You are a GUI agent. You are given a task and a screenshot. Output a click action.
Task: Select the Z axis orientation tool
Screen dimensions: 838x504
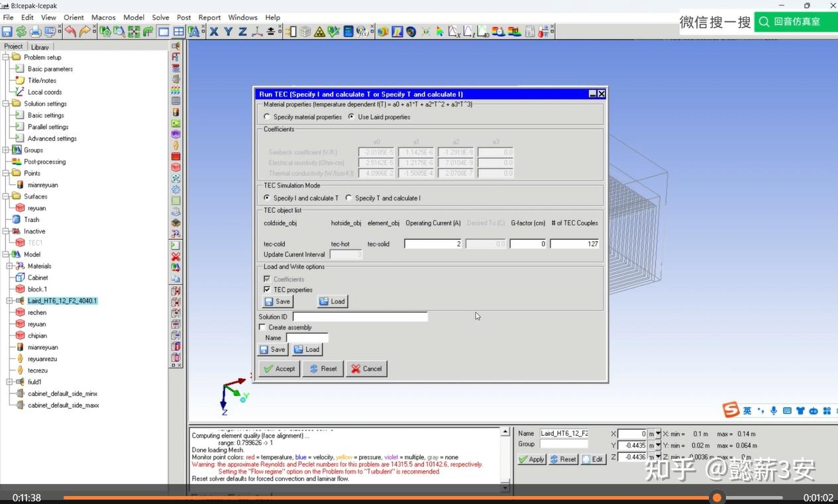click(241, 31)
